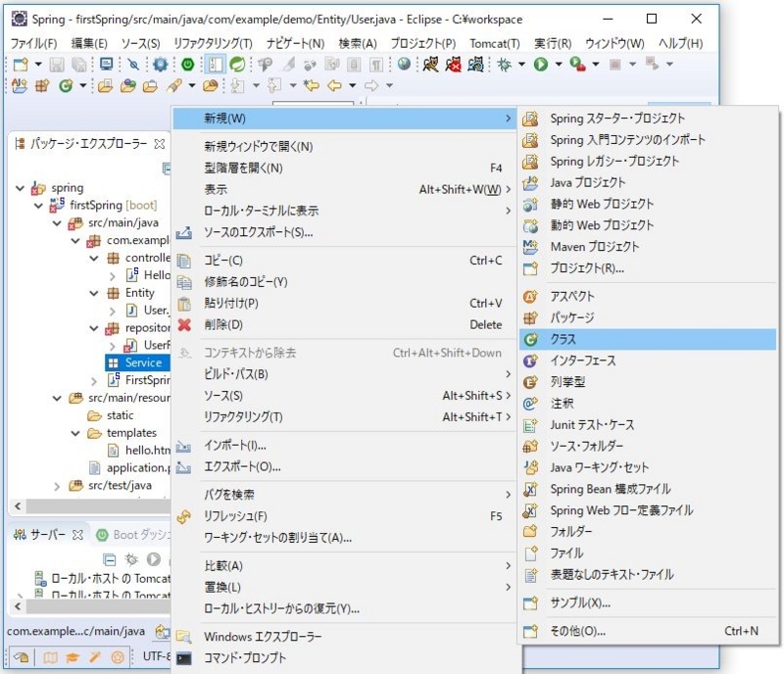Click the icon beside ソースのエクスポート(S)
This screenshot has height=674, width=784.
184,232
